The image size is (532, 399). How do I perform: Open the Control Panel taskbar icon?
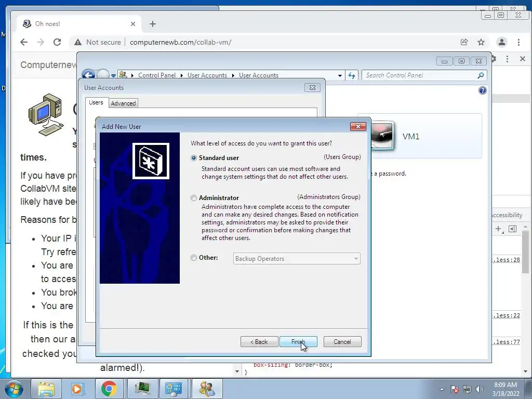(x=174, y=389)
